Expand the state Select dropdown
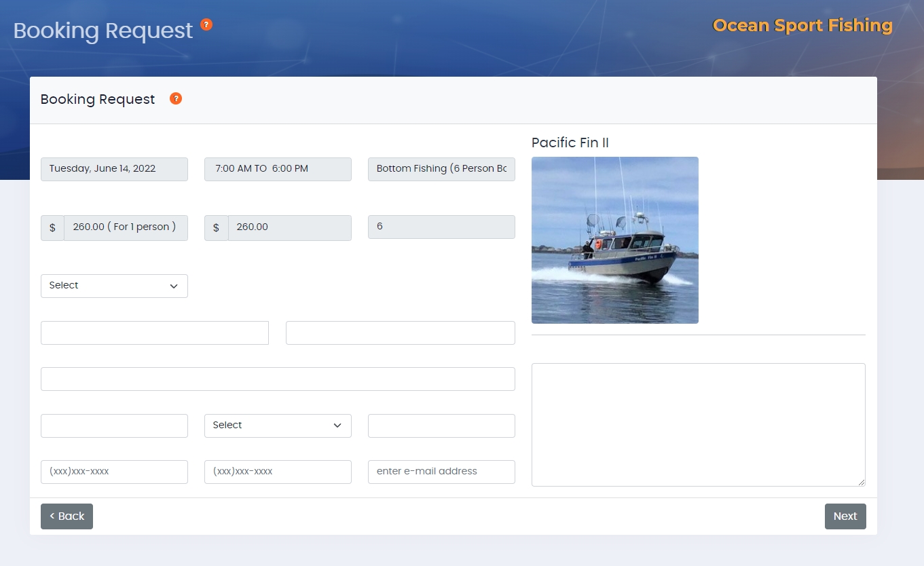Screen dimensions: 924x566 tap(278, 426)
